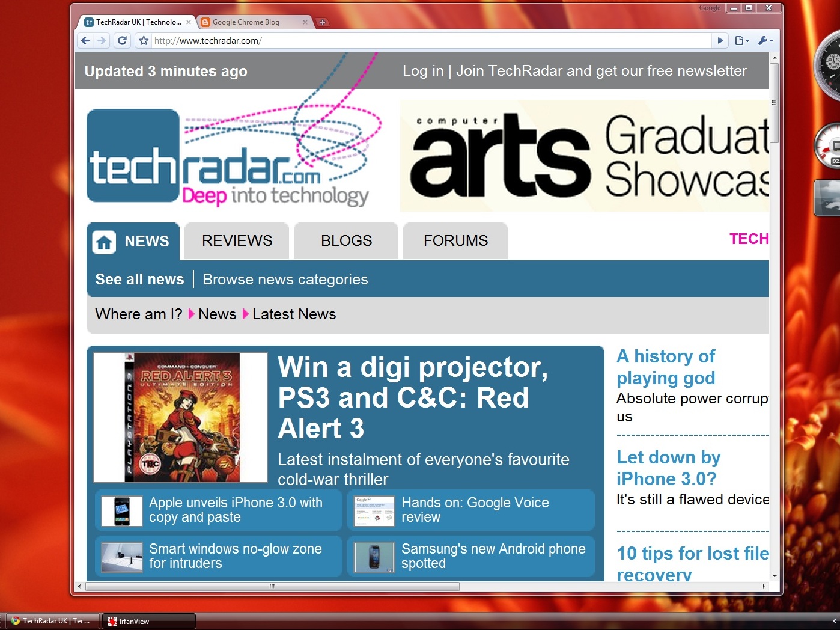
Task: Switch to IrfanView in the taskbar
Action: [149, 622]
